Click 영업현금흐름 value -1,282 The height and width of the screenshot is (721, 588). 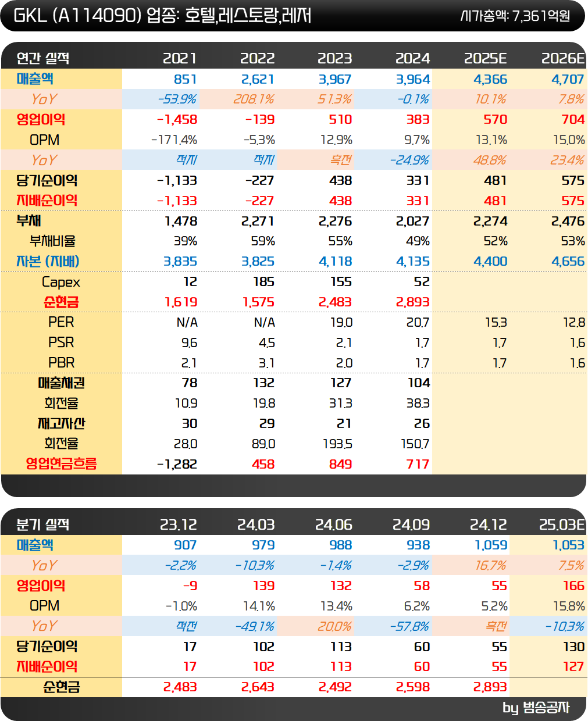tap(177, 465)
